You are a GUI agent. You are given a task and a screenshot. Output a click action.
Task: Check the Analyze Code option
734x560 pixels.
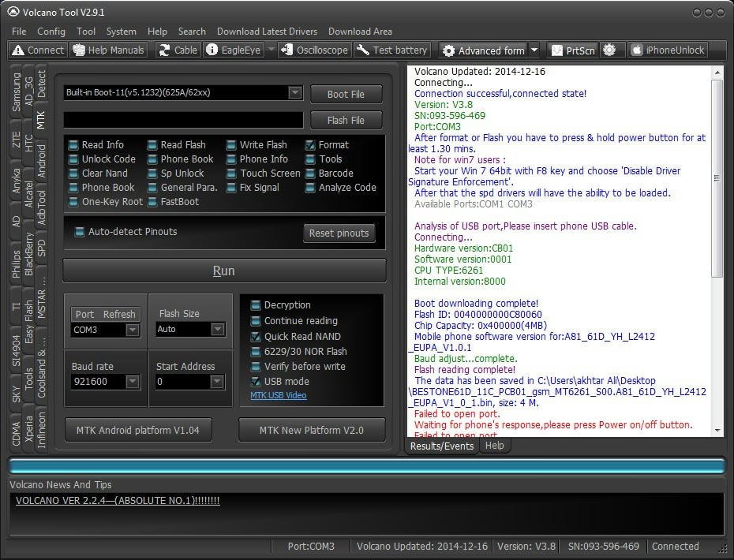(310, 188)
